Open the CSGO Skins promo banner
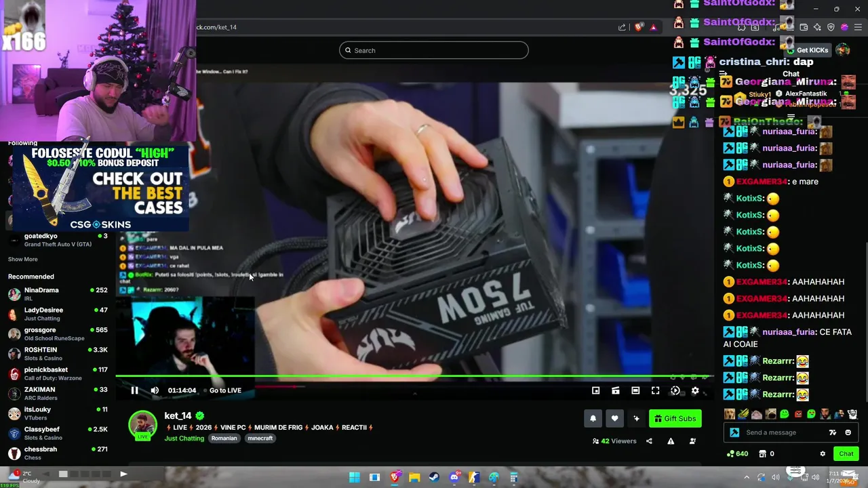Viewport: 868px width, 488px height. tap(100, 188)
